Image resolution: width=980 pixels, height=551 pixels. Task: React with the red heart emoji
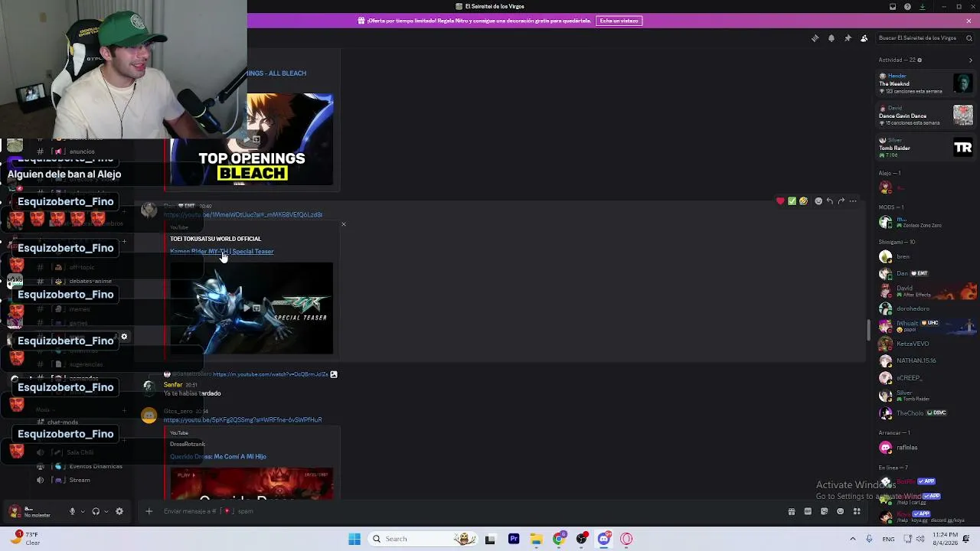(x=780, y=201)
